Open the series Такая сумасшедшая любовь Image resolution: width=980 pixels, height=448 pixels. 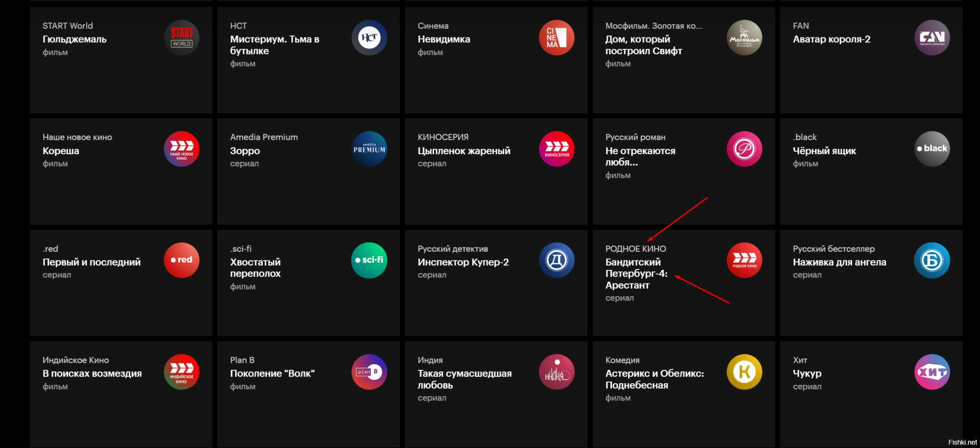(x=465, y=379)
